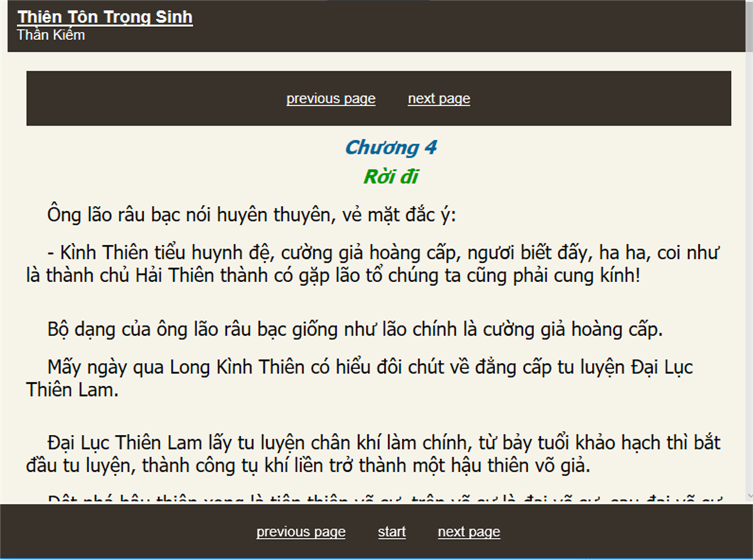Click the paragraph beginning Đại Lục Thiên Lam lấy

(373, 454)
